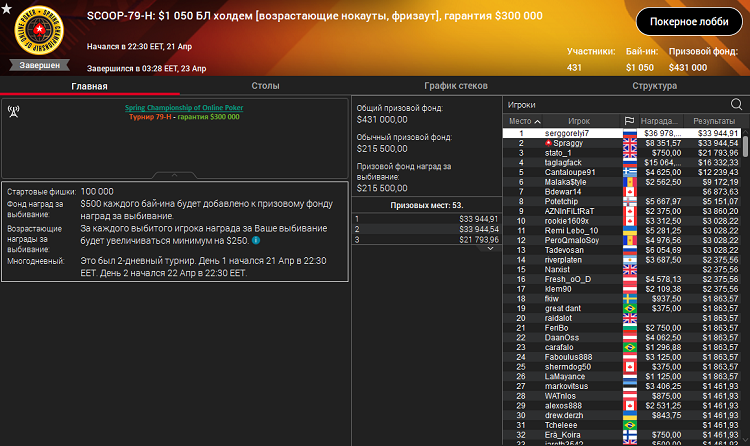The height and width of the screenshot is (446, 750).
Task: Click the flag icon in Bdewar14 row
Action: tap(629, 191)
